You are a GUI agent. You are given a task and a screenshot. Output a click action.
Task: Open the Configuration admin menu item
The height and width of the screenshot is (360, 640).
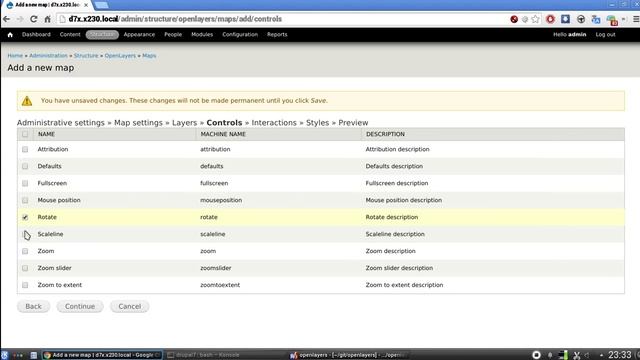pyautogui.click(x=240, y=35)
